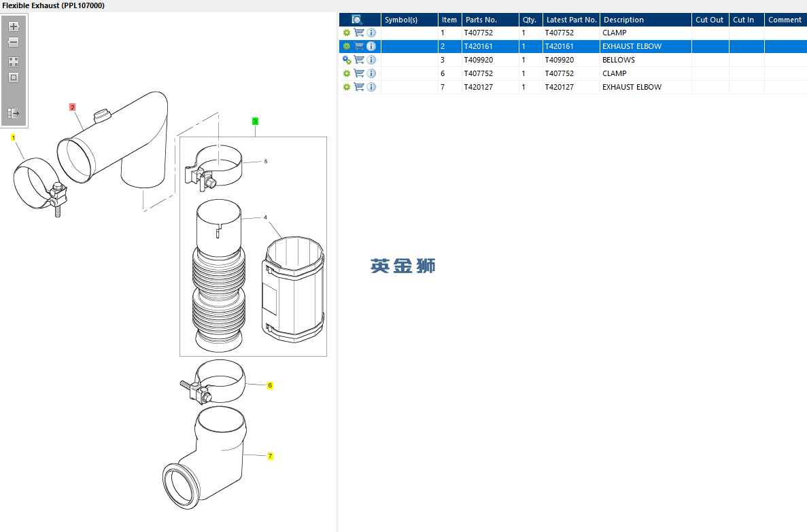The width and height of the screenshot is (807, 532).
Task: Click callout label 4 next to the bellows
Action: click(x=266, y=217)
